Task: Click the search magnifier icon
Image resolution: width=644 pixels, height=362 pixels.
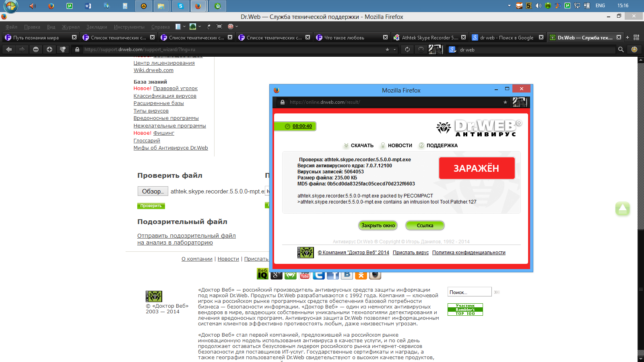Action: pyautogui.click(x=621, y=49)
